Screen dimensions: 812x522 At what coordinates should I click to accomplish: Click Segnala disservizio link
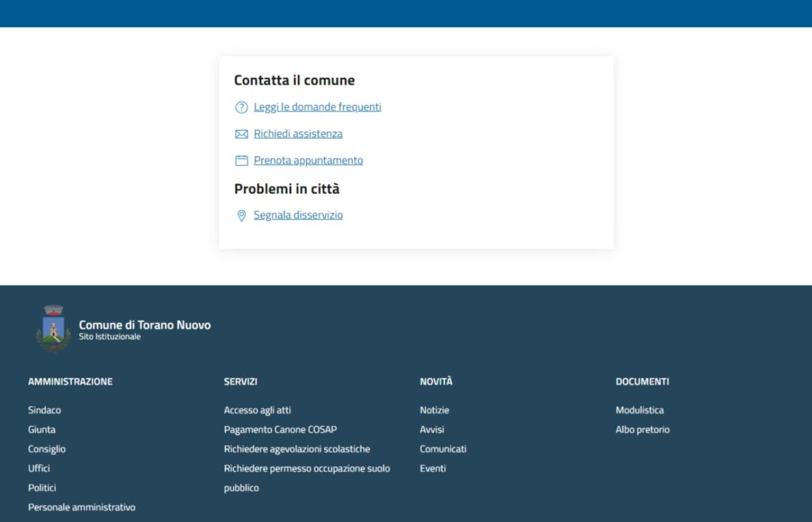tap(298, 215)
